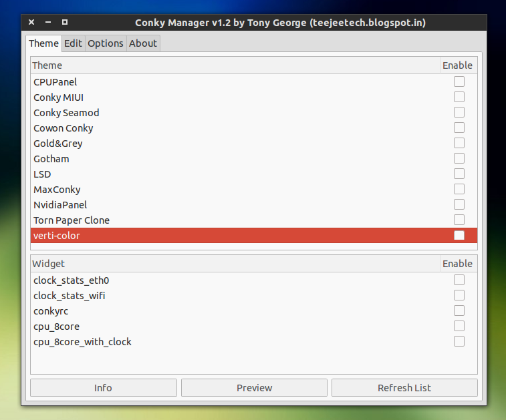Click the Theme column header
The image size is (506, 420).
point(234,65)
